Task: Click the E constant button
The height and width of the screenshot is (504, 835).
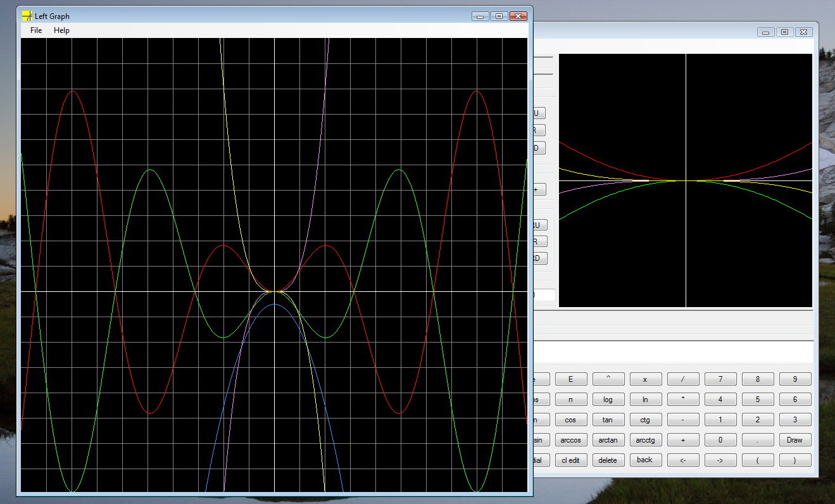Action: pyautogui.click(x=570, y=379)
